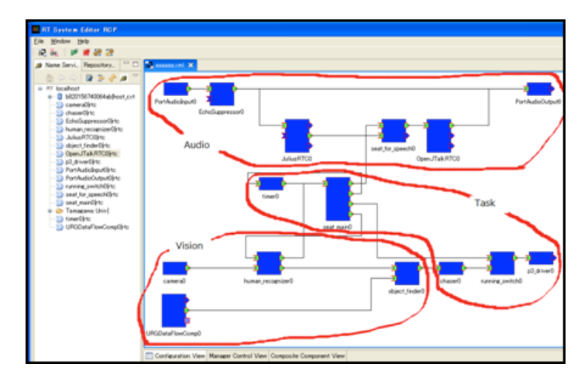Click the forward arrow in Name Service toolbar

coord(73,78)
